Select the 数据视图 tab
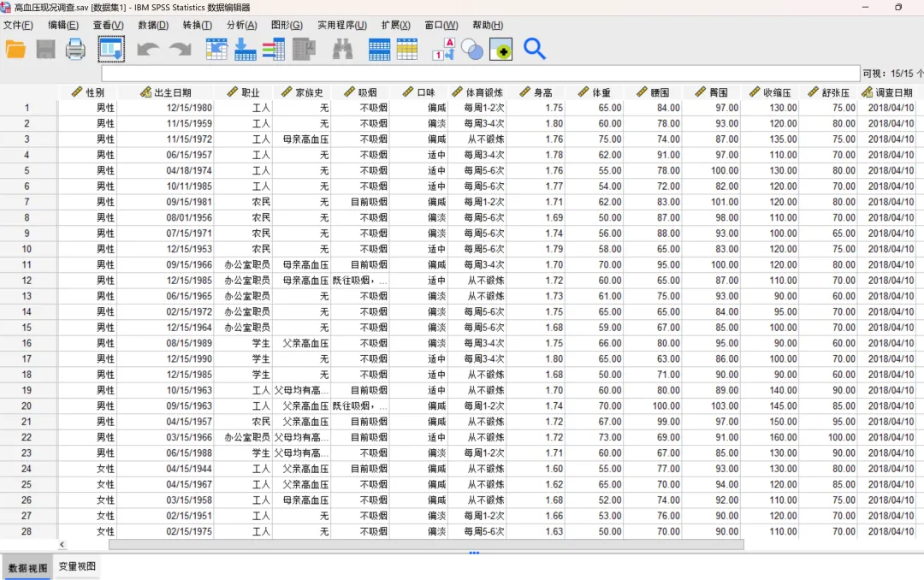The image size is (924, 580). pos(27,568)
